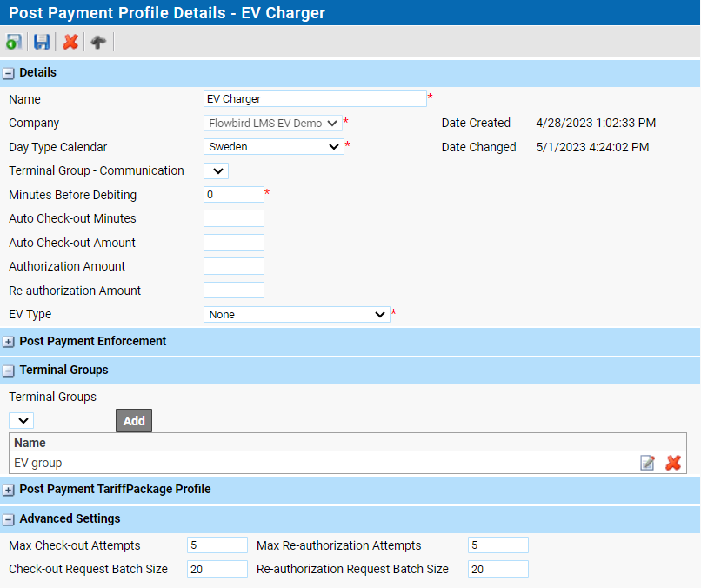Click the Max Check-out Attempts field
The height and width of the screenshot is (588, 701).
217,545
